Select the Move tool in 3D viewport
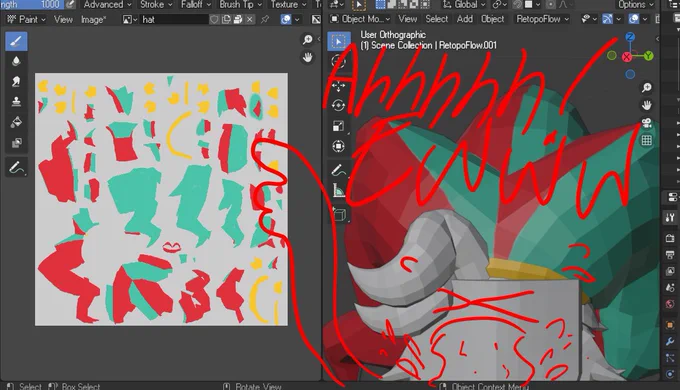Screen dimensions: 680x390 pyautogui.click(x=338, y=86)
